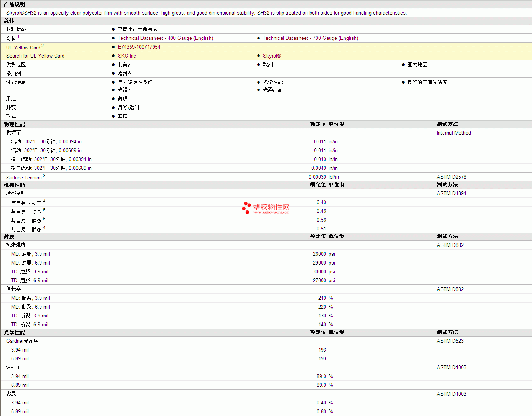
Task: Click the ASTM D523 test method
Action: tap(450, 341)
